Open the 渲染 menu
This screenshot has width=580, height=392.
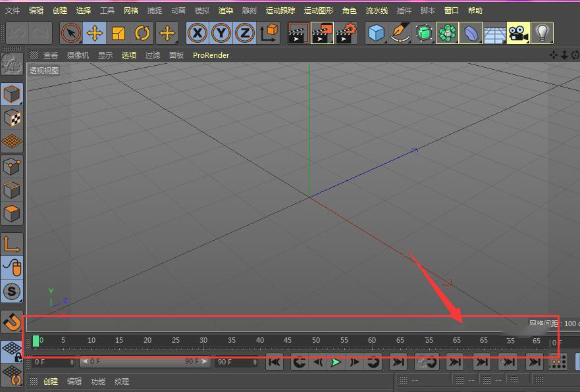click(226, 11)
